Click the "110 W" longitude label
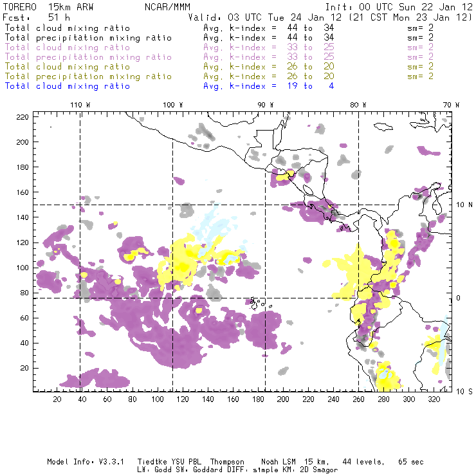The height and width of the screenshot is (476, 476). pyautogui.click(x=80, y=105)
